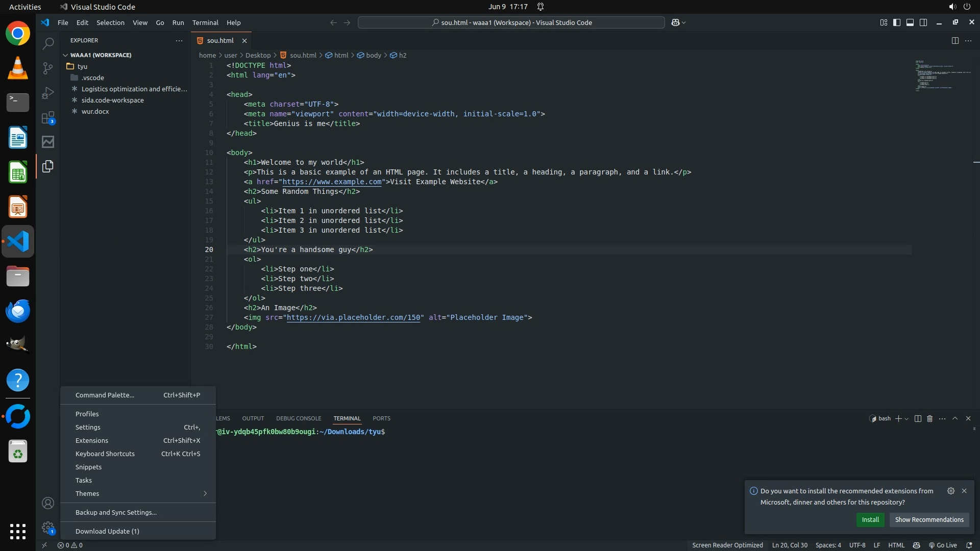Click the title bar command center search box
The height and width of the screenshot is (551, 980).
tap(511, 22)
